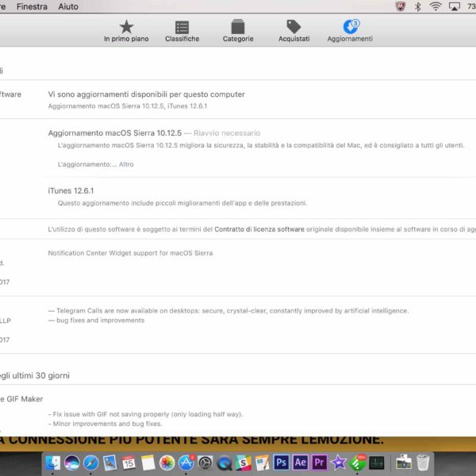Click the McAfee shield menu bar icon
Image resolution: width=476 pixels, height=476 pixels.
(x=401, y=6)
